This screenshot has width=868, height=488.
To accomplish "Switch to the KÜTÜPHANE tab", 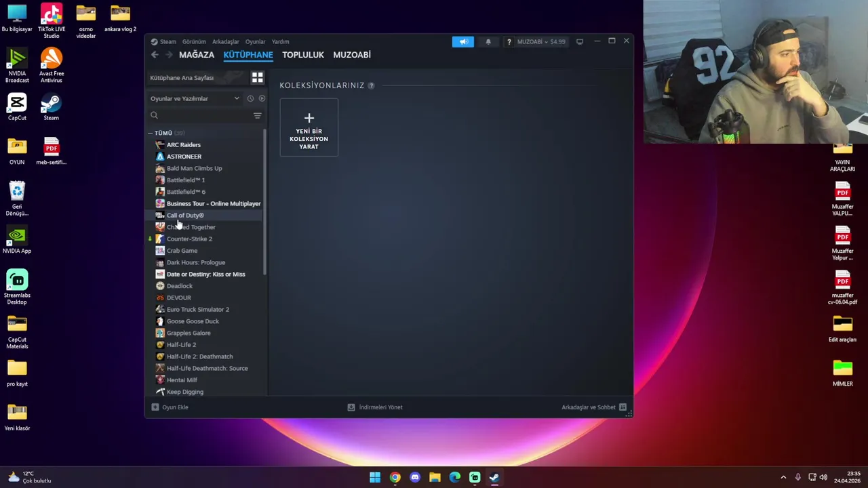I will [x=248, y=55].
